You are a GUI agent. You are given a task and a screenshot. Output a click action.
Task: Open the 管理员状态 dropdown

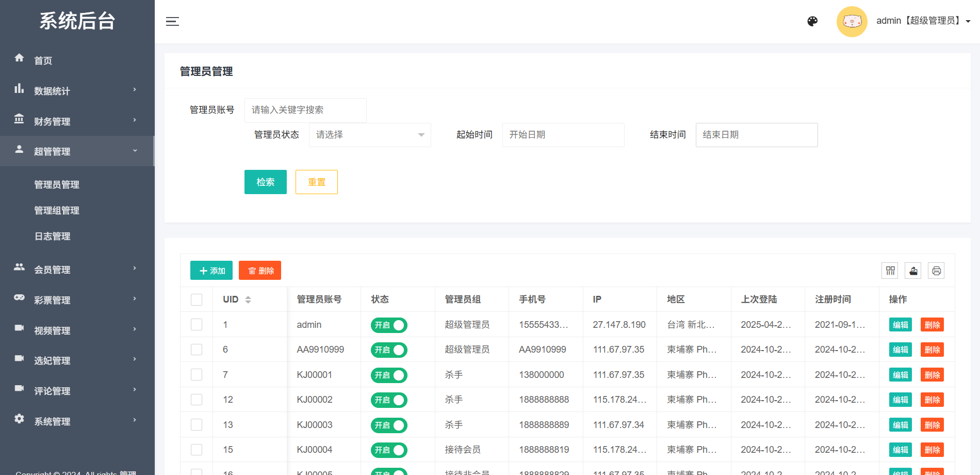[x=370, y=135]
